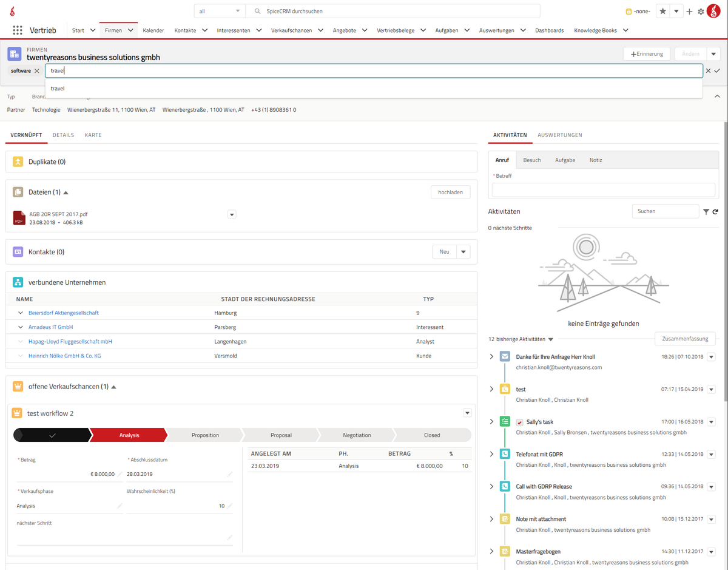Viewport: 728px width, 570px height.
Task: Remove the software tag
Action: pos(37,71)
